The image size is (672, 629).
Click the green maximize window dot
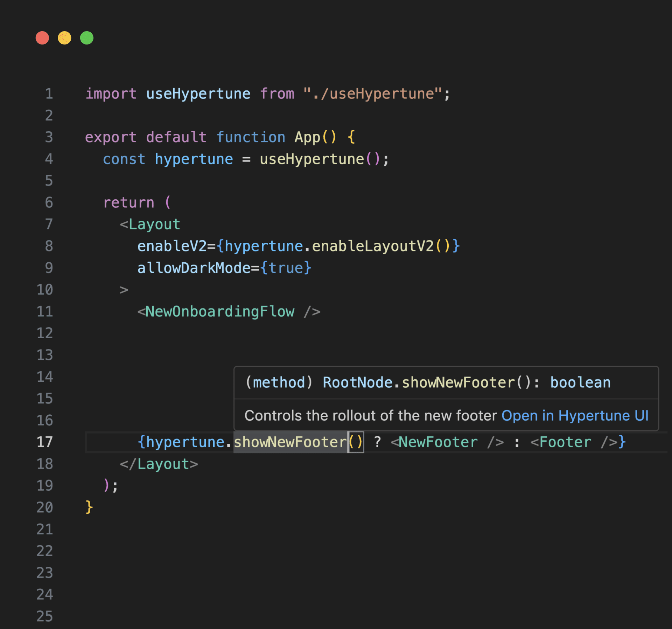tap(87, 38)
